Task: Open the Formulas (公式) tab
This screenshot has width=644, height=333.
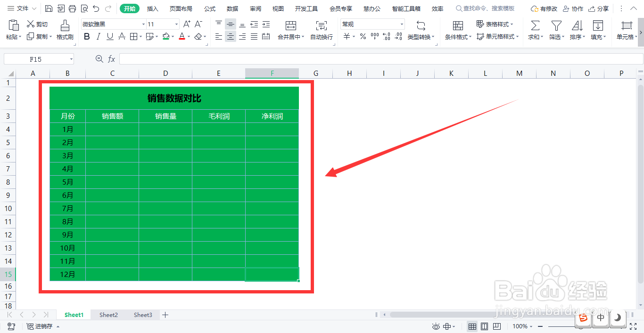Action: (x=210, y=8)
